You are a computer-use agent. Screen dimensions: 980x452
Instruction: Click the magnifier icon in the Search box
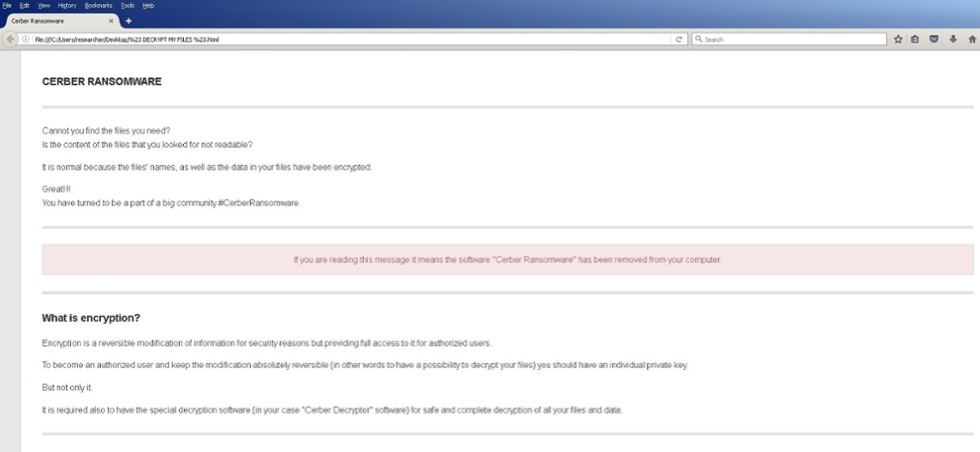[x=699, y=39]
